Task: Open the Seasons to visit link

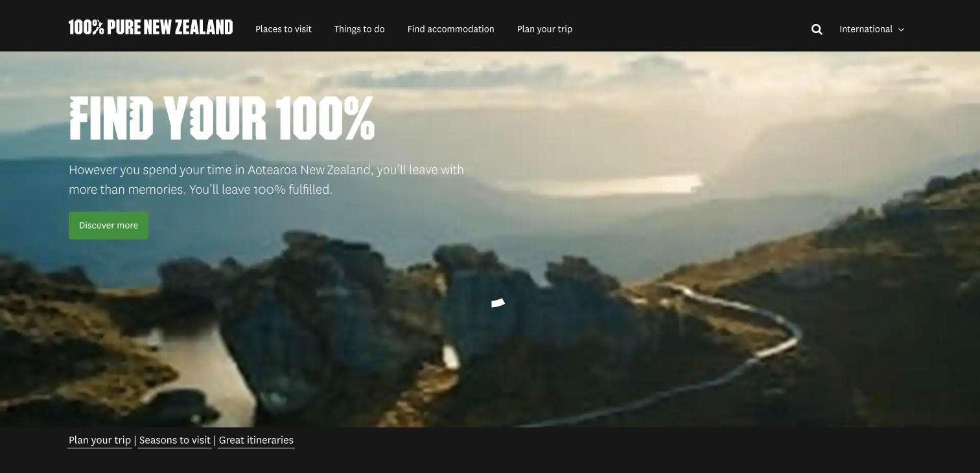Action: [175, 441]
